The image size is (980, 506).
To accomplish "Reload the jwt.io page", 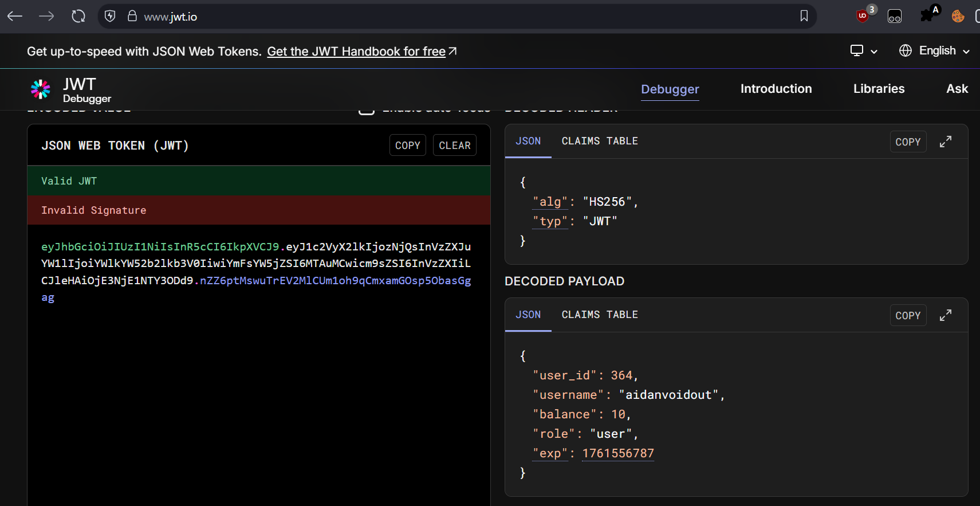I will pos(78,17).
